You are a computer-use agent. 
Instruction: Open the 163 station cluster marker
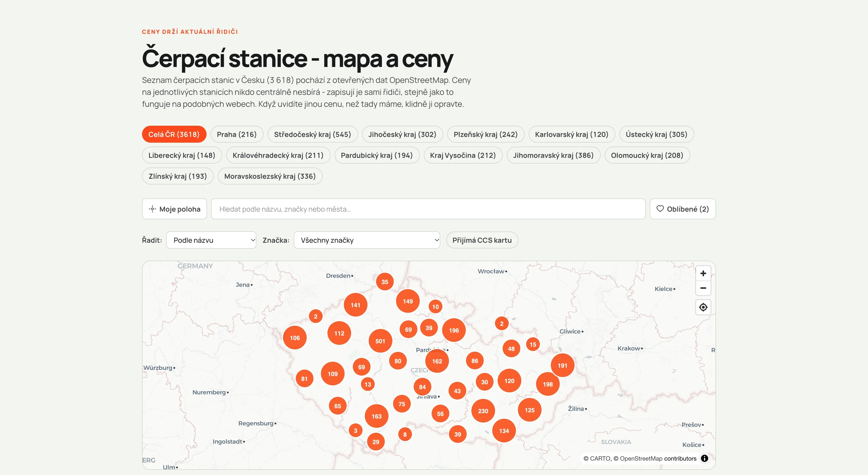(x=376, y=416)
